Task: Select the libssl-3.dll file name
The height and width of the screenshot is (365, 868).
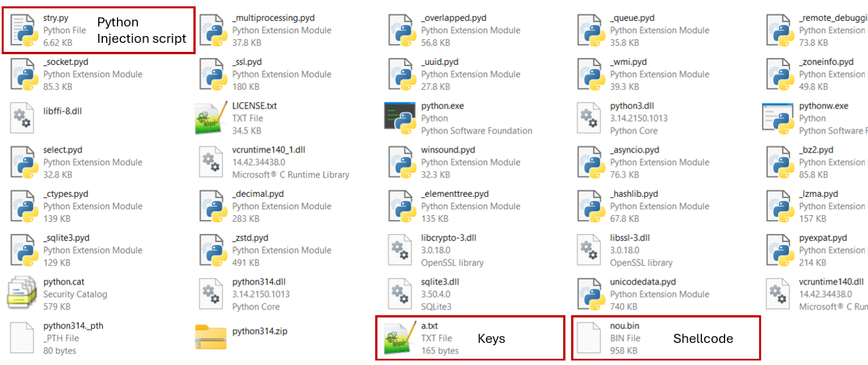Action: [x=630, y=238]
